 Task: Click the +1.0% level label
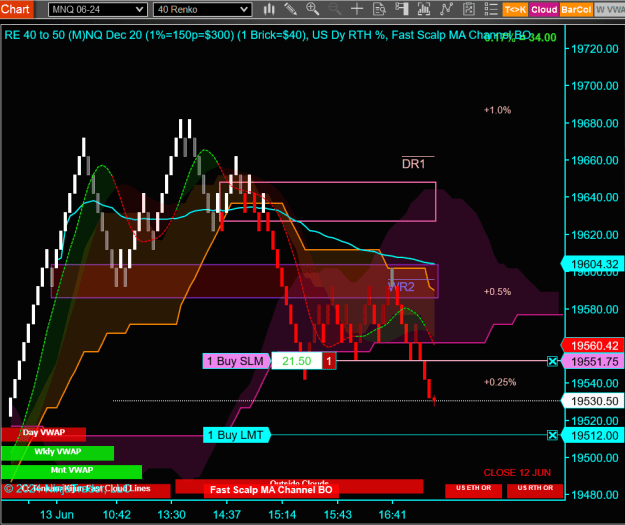pyautogui.click(x=497, y=110)
